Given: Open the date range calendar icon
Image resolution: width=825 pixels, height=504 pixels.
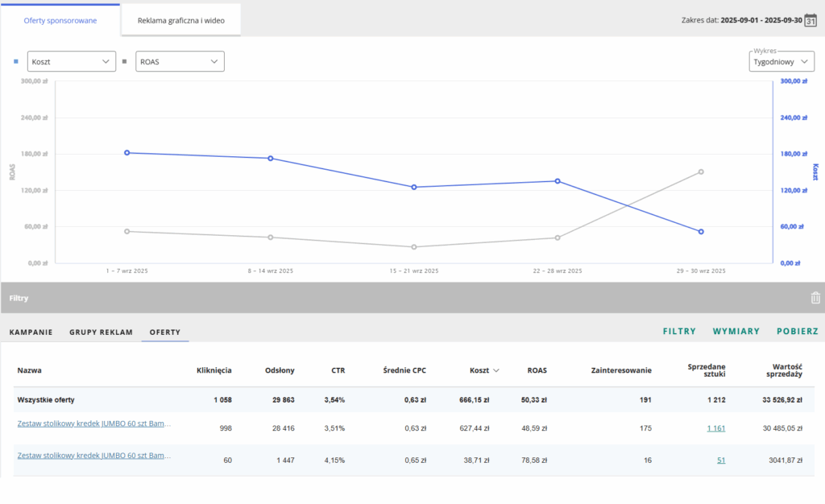Looking at the screenshot, I should 811,20.
